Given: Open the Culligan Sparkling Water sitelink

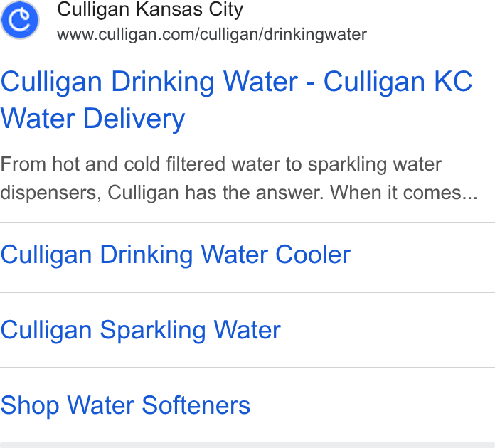Looking at the screenshot, I should coord(141,331).
